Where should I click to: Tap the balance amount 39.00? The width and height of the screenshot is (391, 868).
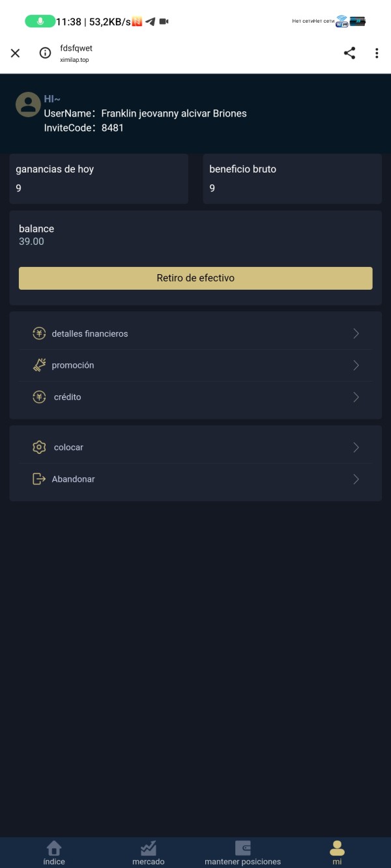(31, 242)
